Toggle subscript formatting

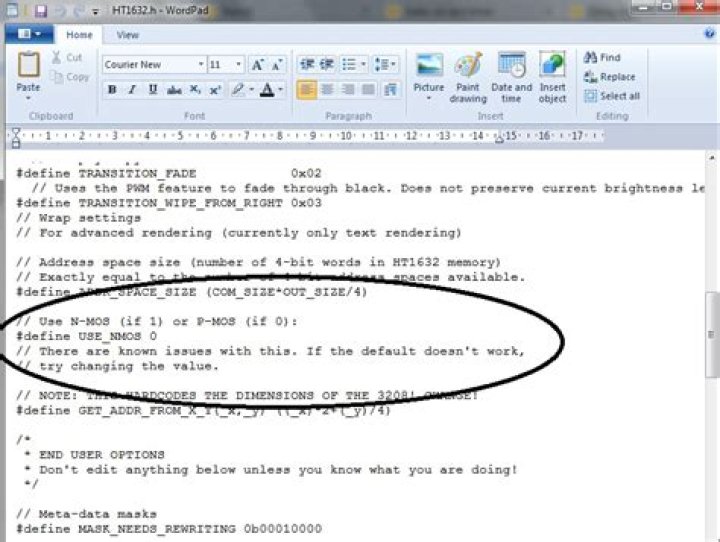(195, 90)
